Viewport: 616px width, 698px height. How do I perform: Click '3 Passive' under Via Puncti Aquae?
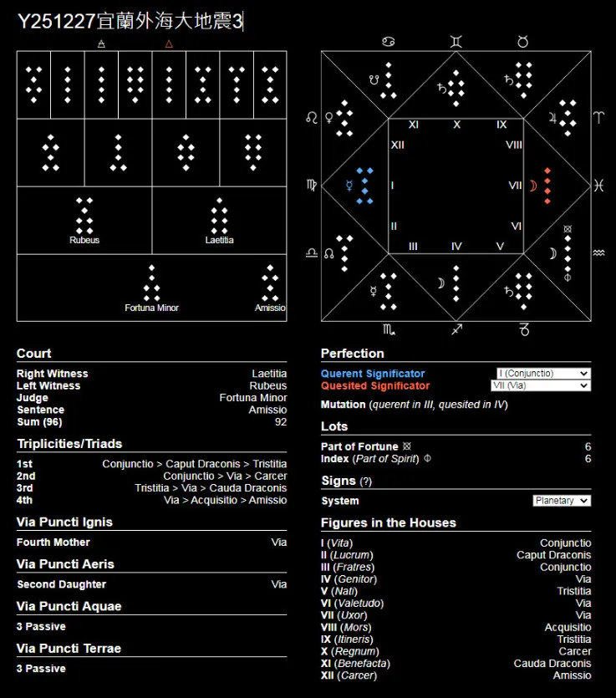[x=41, y=626]
